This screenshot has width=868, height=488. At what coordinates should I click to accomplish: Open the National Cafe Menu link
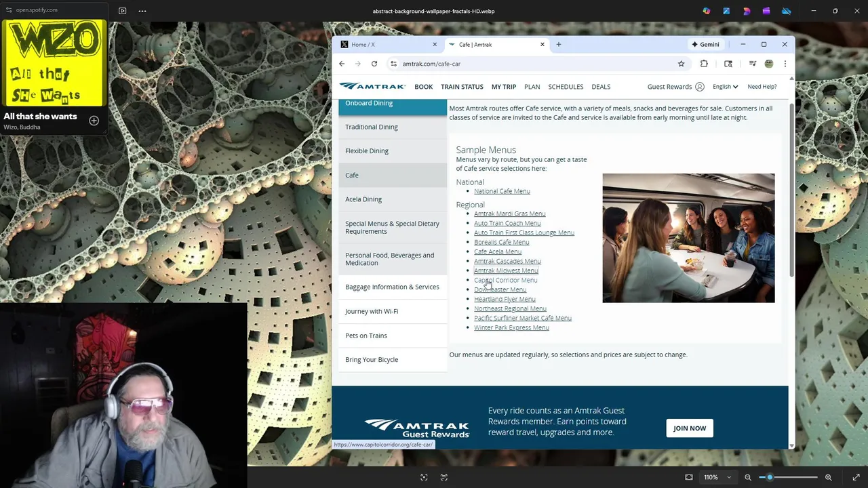(502, 191)
